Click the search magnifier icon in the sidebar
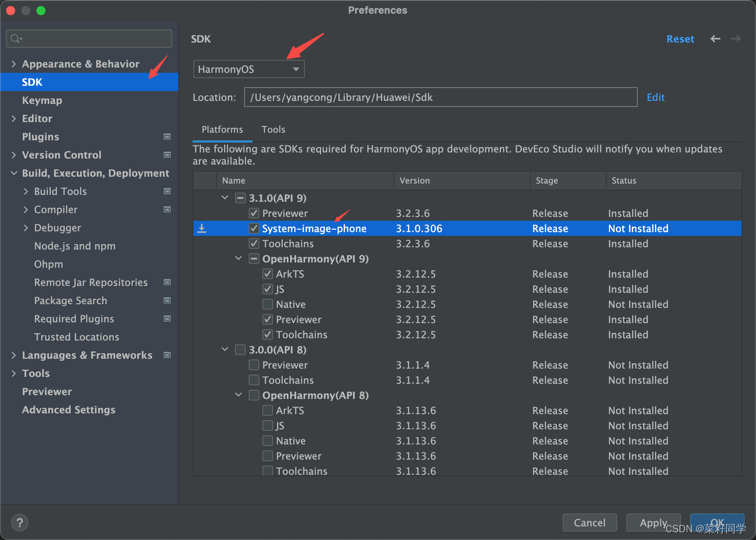The width and height of the screenshot is (756, 540). pos(15,39)
